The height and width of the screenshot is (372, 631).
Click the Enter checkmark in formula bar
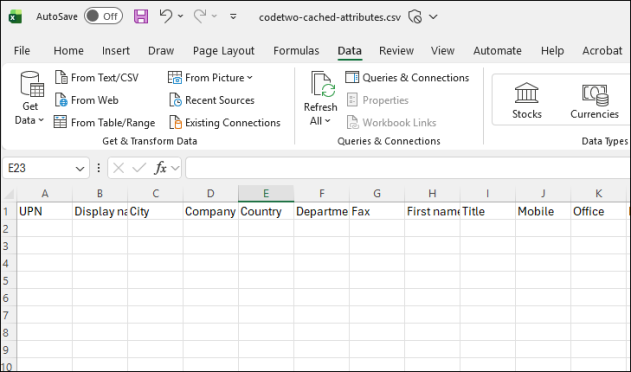pos(139,168)
